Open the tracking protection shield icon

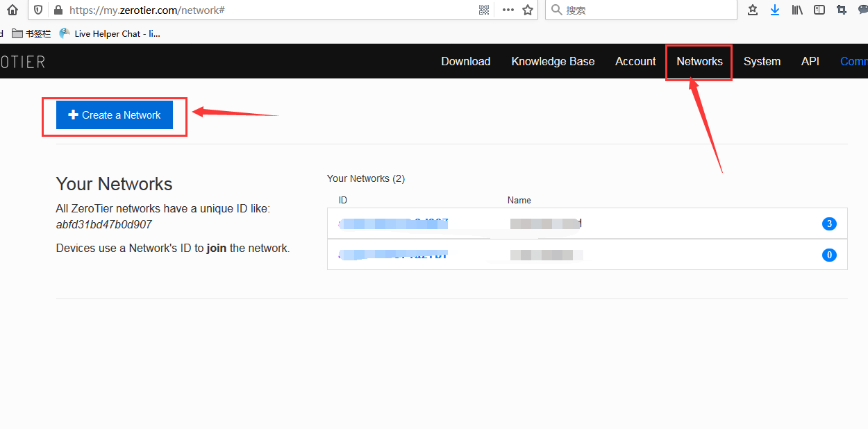(x=38, y=10)
